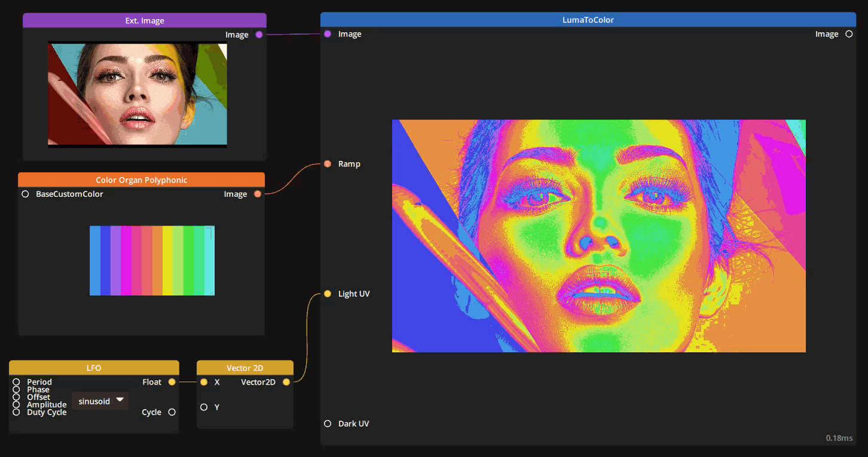
Task: Click the Amplitude input port on LFO
Action: click(x=16, y=404)
